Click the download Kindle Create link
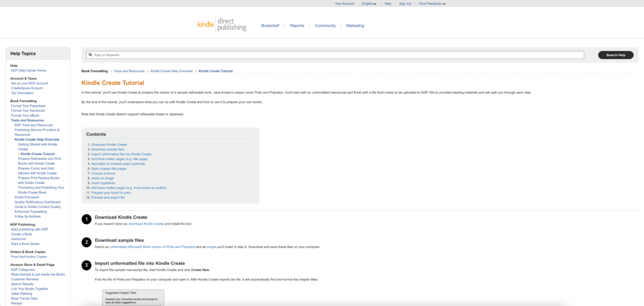 [146, 224]
